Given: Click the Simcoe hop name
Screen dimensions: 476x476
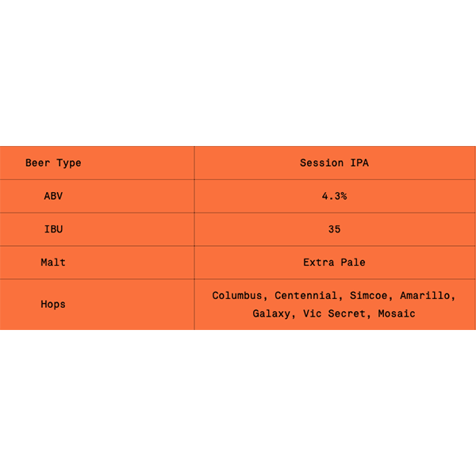Looking at the screenshot, I should (x=369, y=295).
